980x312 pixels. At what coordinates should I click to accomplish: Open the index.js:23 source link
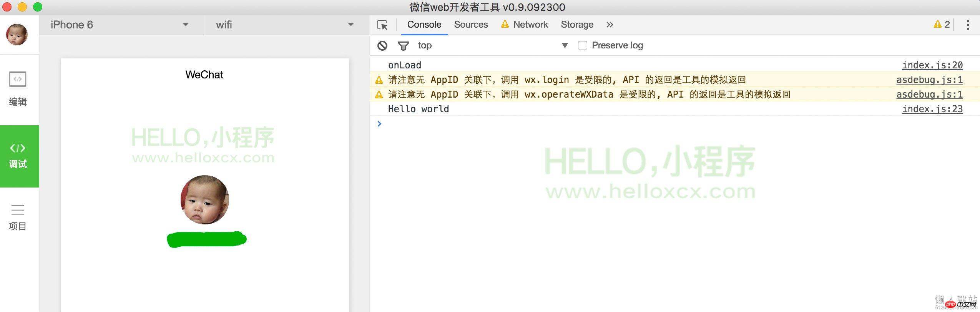(932, 109)
